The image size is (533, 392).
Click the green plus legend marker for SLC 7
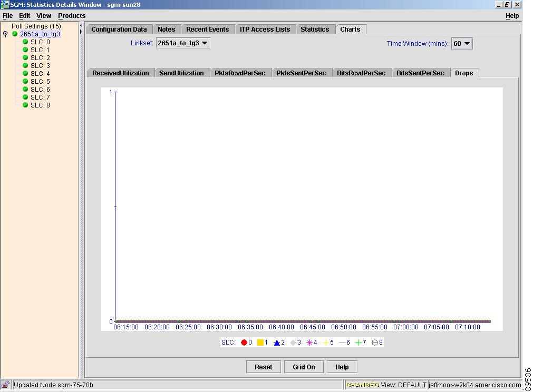[358, 342]
